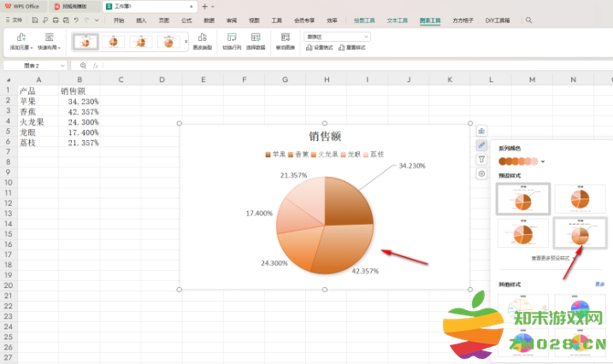Click the chart filter funnel icon

click(481, 159)
